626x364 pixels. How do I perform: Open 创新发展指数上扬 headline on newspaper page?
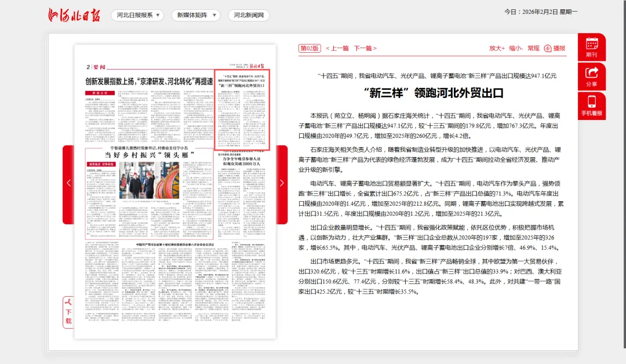coord(149,81)
